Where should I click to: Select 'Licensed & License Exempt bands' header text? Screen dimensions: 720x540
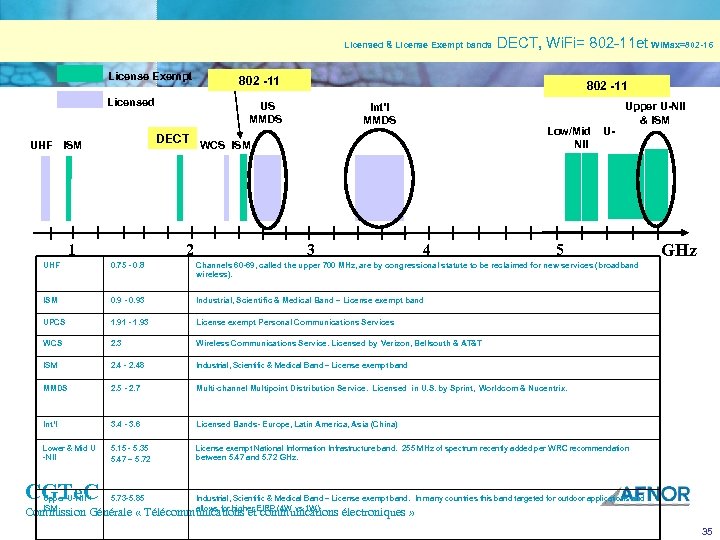click(418, 45)
